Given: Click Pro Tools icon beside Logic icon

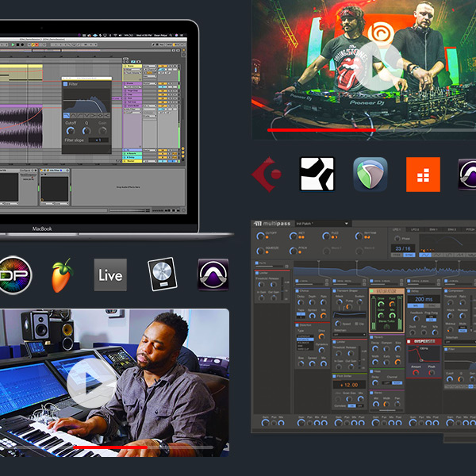Looking at the screenshot, I should (x=213, y=274).
